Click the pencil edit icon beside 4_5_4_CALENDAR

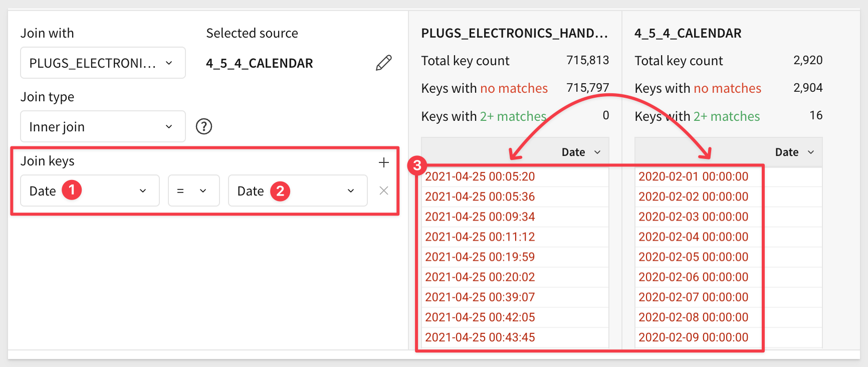click(x=383, y=63)
